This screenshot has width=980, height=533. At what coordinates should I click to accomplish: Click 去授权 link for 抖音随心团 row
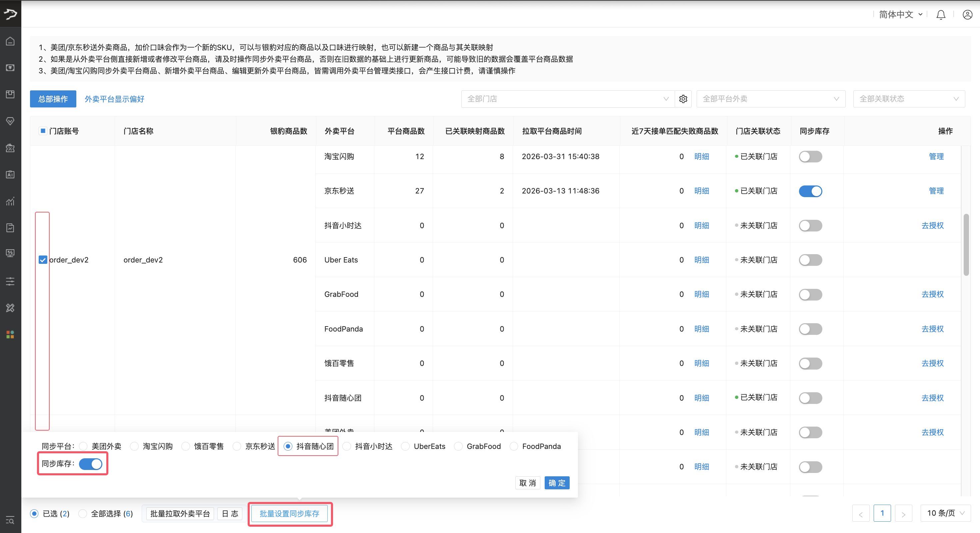[932, 398]
